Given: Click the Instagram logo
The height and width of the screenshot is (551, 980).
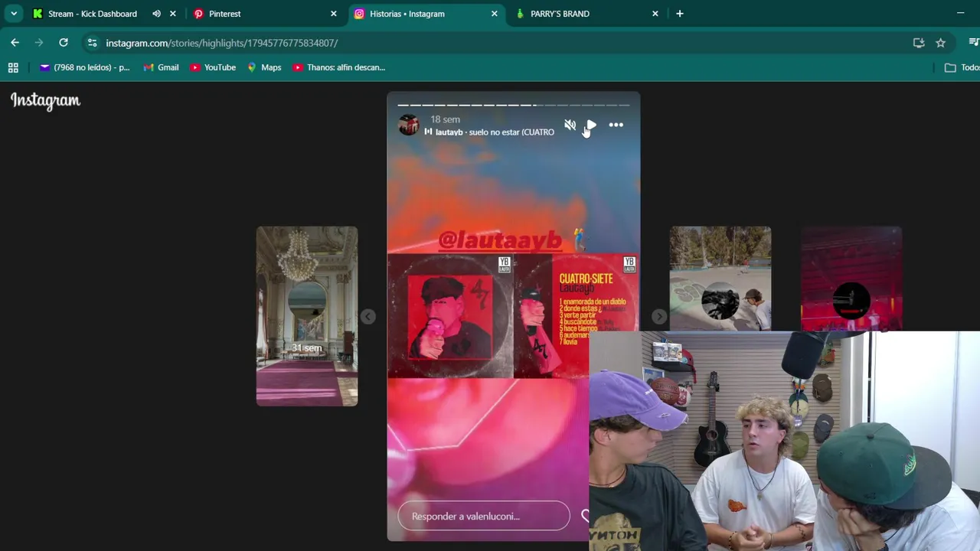Looking at the screenshot, I should point(45,101).
